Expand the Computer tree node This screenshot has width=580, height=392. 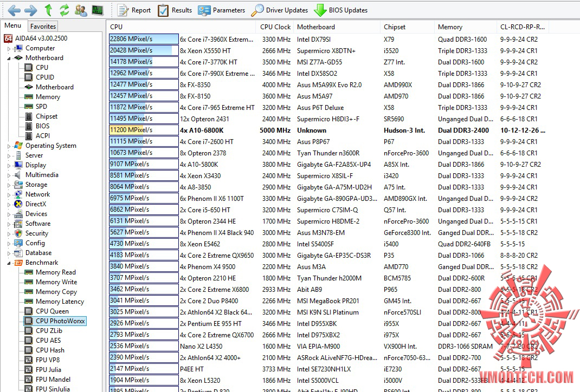9,48
